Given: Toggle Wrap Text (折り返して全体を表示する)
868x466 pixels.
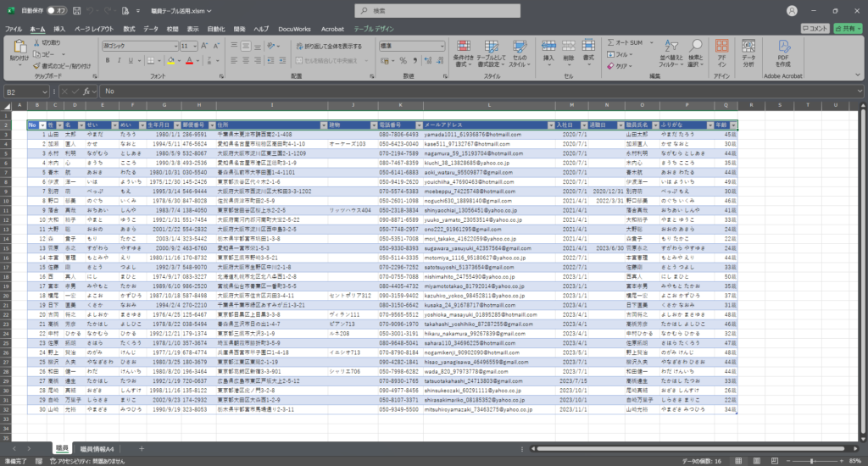Looking at the screenshot, I should click(329, 46).
